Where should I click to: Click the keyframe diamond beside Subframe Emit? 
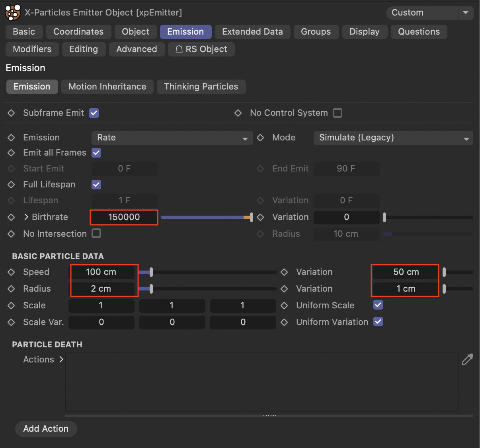pyautogui.click(x=11, y=113)
